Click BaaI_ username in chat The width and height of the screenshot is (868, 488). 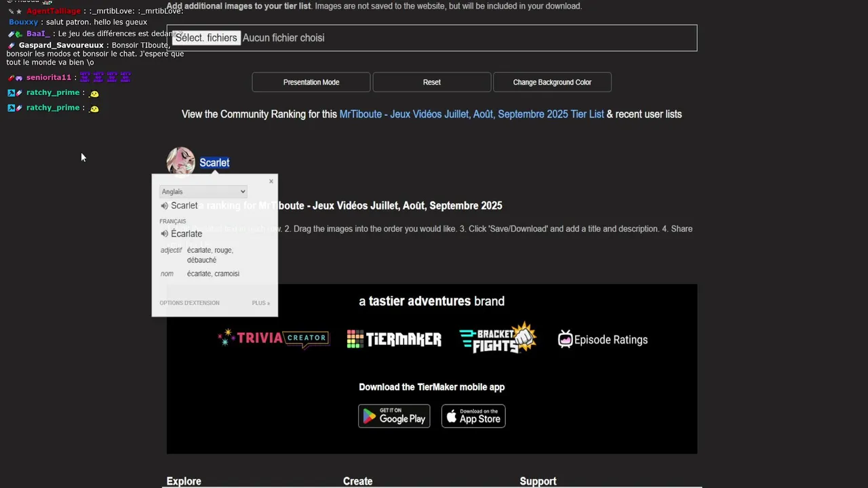click(x=39, y=34)
